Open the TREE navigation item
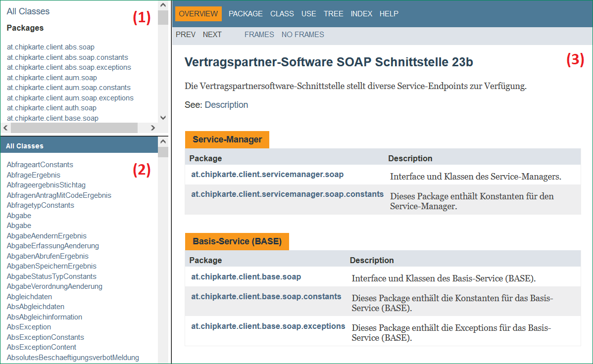The width and height of the screenshot is (593, 364). pyautogui.click(x=333, y=14)
